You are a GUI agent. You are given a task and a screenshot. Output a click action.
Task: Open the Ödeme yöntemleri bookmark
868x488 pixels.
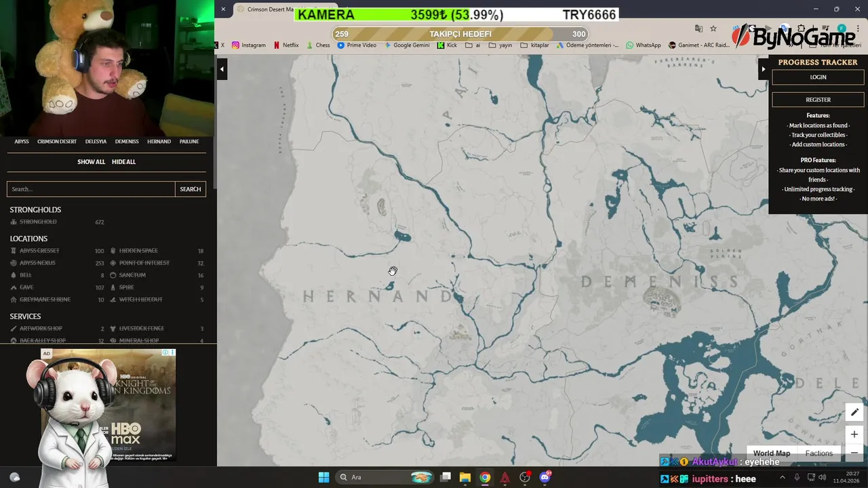pos(587,45)
